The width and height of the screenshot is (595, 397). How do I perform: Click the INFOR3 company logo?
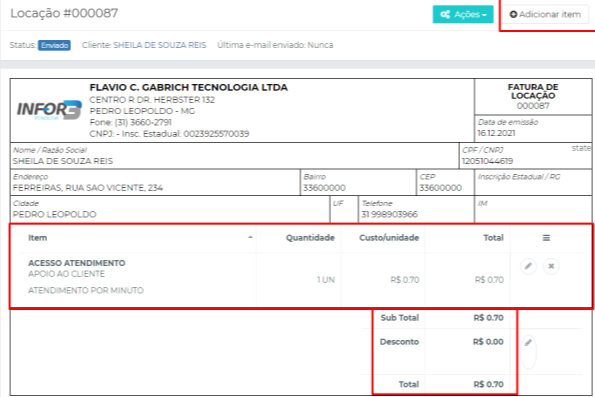[x=49, y=110]
